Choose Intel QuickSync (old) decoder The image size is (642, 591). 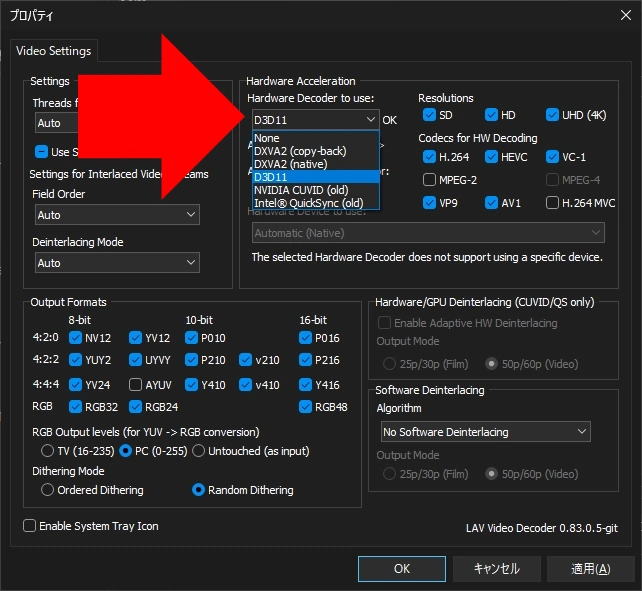coord(316,203)
